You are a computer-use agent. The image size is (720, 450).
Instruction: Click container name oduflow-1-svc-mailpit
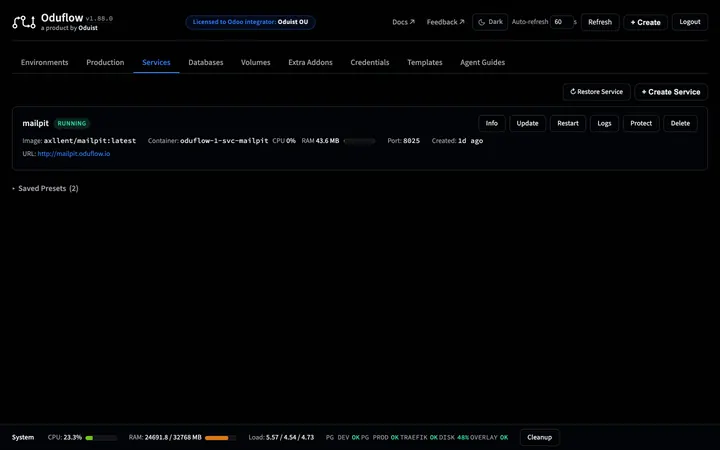(x=224, y=141)
